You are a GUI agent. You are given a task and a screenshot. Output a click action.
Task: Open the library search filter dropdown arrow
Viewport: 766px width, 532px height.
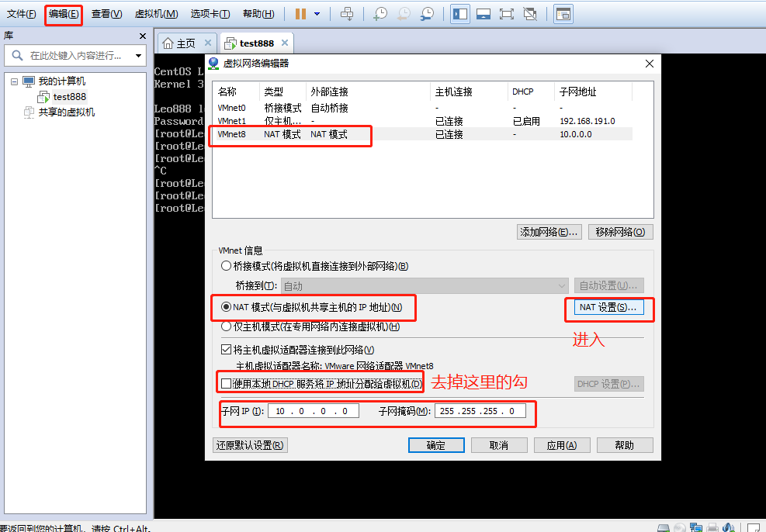[x=139, y=56]
